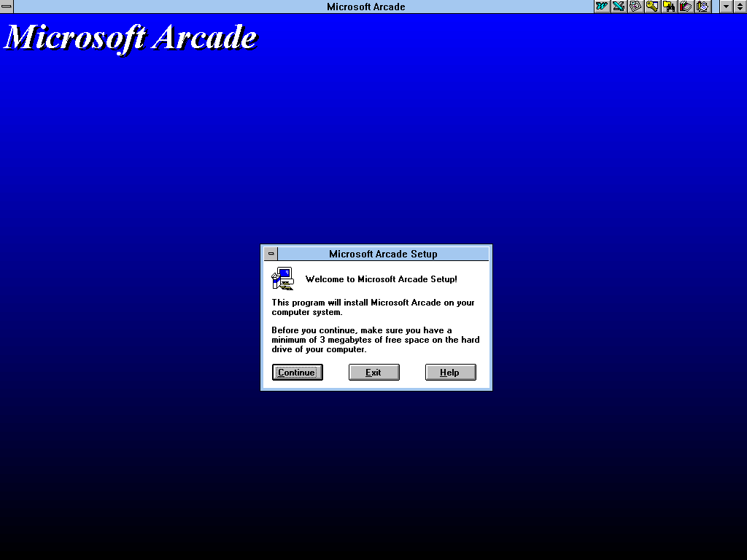Open Find File folder with binoculars icon
747x560 pixels.
tap(669, 7)
